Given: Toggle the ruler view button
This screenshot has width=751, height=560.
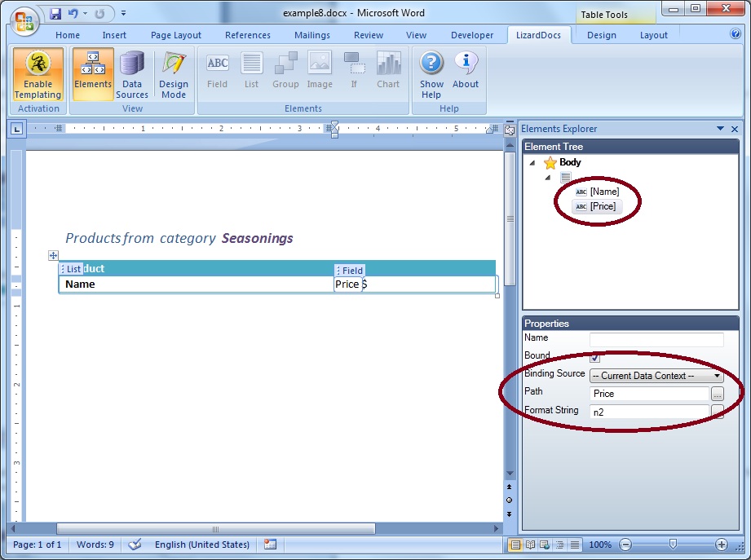Looking at the screenshot, I should [510, 129].
